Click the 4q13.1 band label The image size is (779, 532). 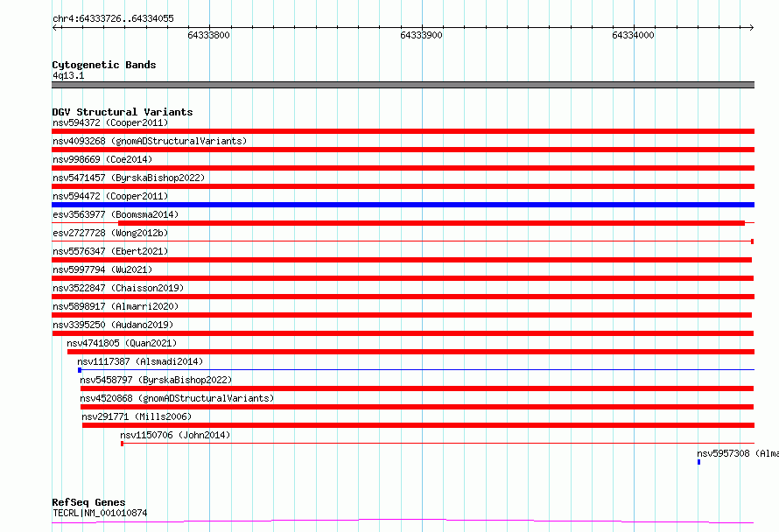(68, 75)
